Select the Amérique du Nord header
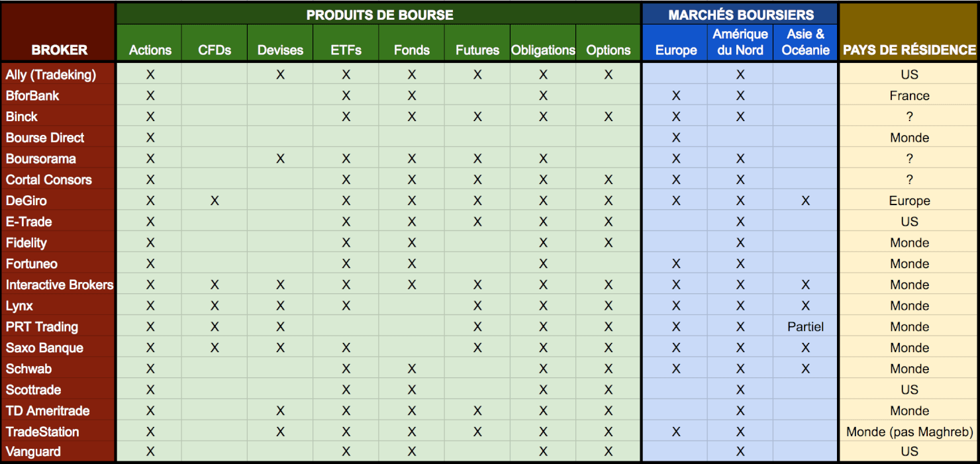Screen dimensions: 980x464 (x=740, y=43)
